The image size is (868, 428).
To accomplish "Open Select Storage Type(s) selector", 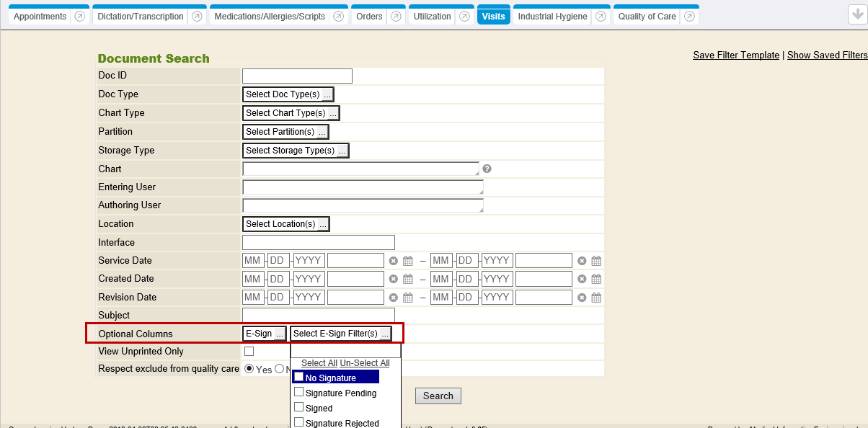I will (x=296, y=151).
